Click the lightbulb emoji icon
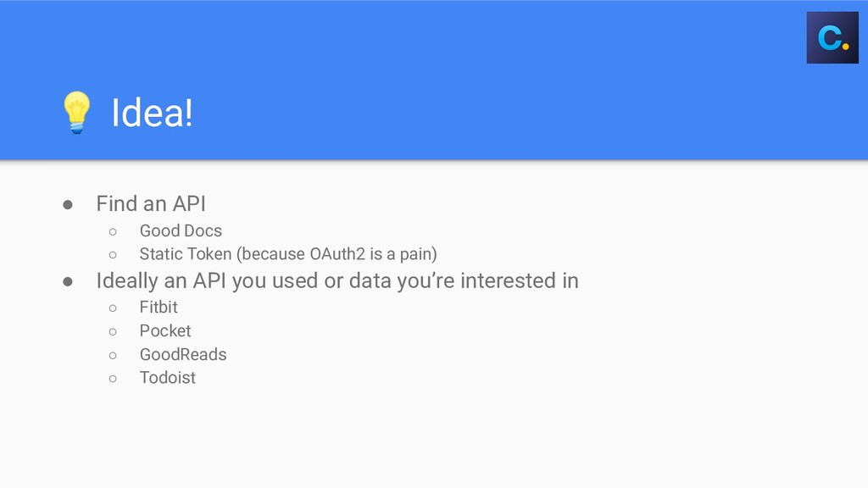The image size is (868, 488). tap(76, 113)
